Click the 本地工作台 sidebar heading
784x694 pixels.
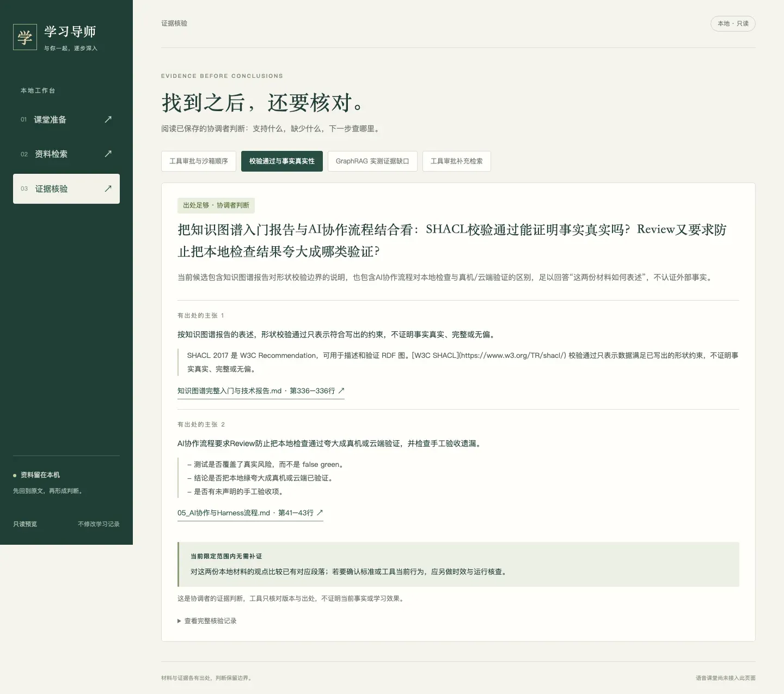(38, 90)
